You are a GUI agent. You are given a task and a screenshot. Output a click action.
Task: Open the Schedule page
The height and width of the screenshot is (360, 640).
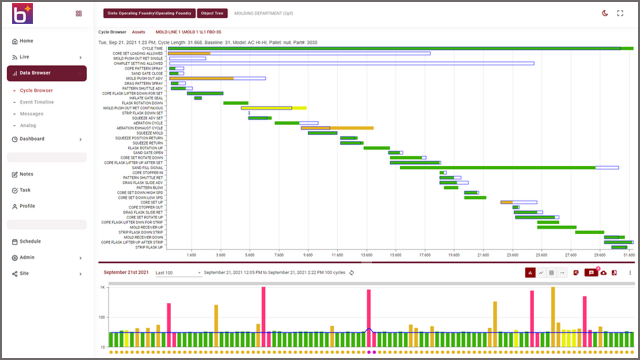30,242
